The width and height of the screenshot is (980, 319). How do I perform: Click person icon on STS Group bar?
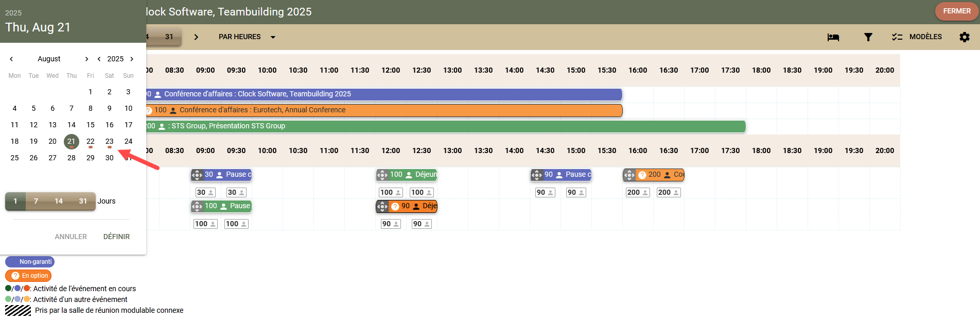pyautogui.click(x=162, y=126)
